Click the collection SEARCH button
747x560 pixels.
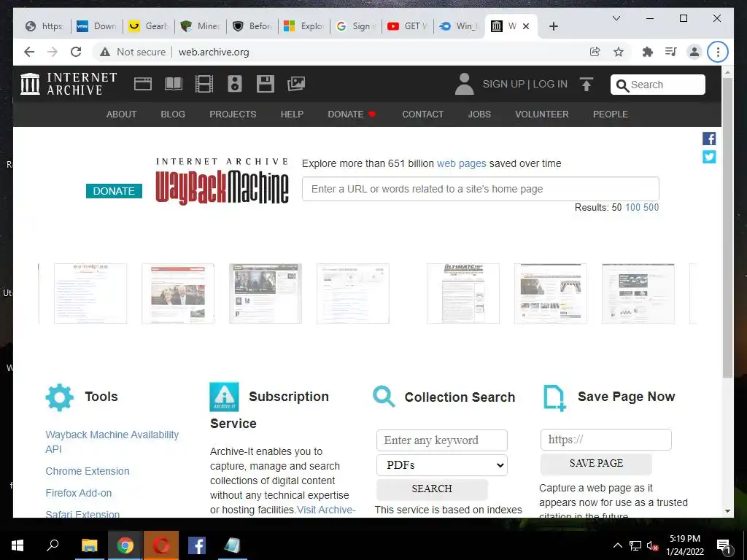pyautogui.click(x=432, y=489)
